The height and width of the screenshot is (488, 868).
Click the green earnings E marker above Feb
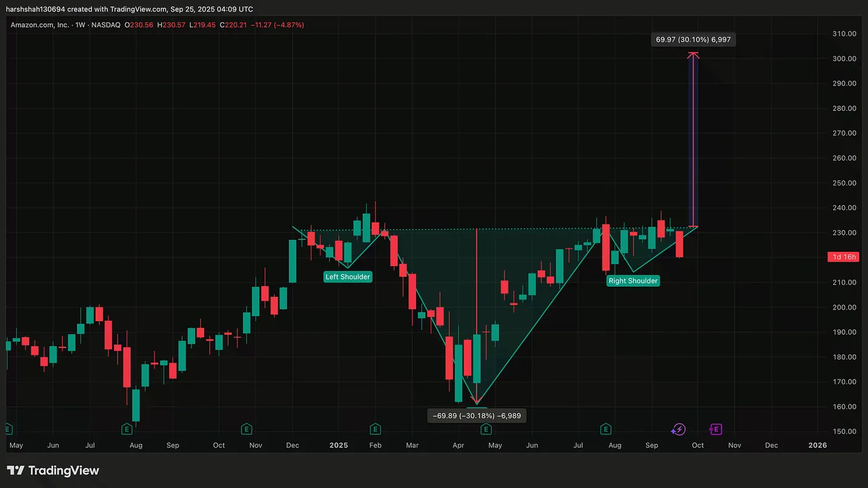point(375,429)
